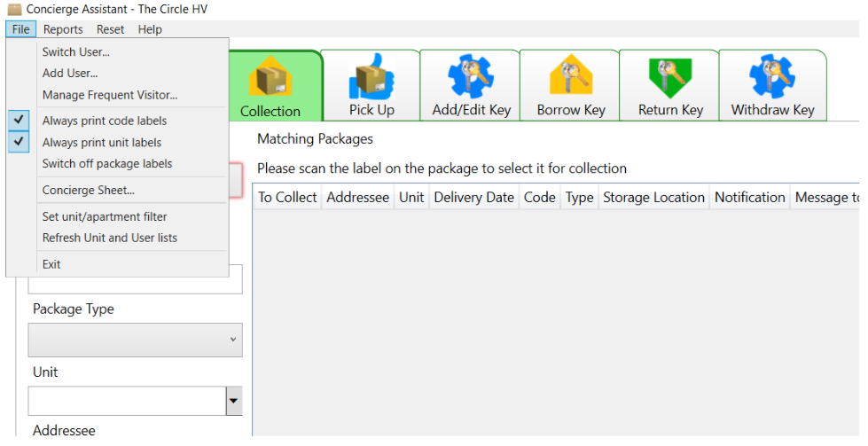Open the Reports menu
Viewport: 868px width, 446px height.
63,29
